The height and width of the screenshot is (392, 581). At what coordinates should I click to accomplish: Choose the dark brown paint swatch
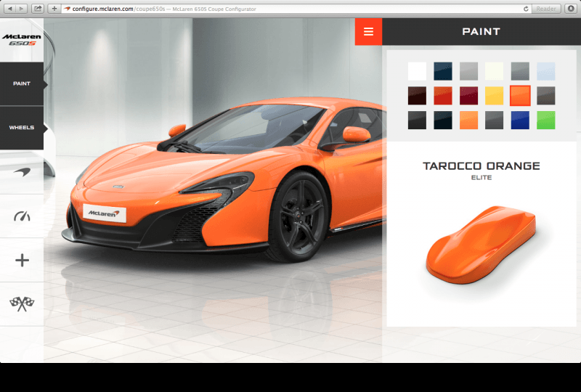pos(417,96)
